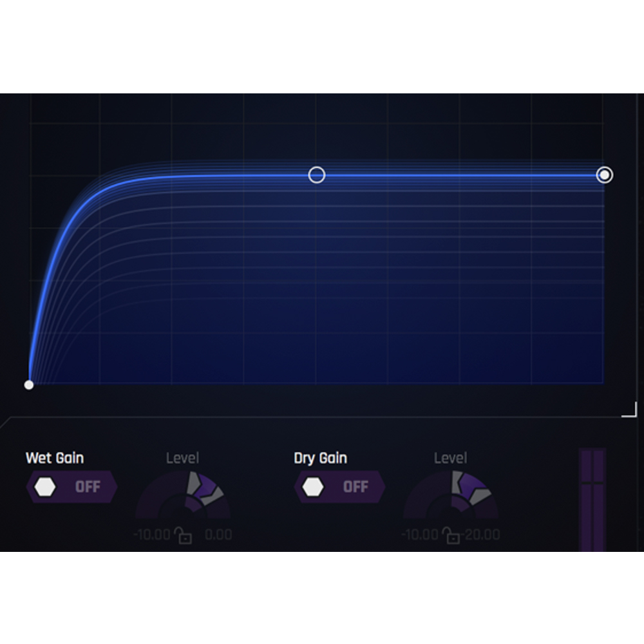
Task: Select the rightmost filled curve endpoint node
Action: pyautogui.click(x=604, y=175)
